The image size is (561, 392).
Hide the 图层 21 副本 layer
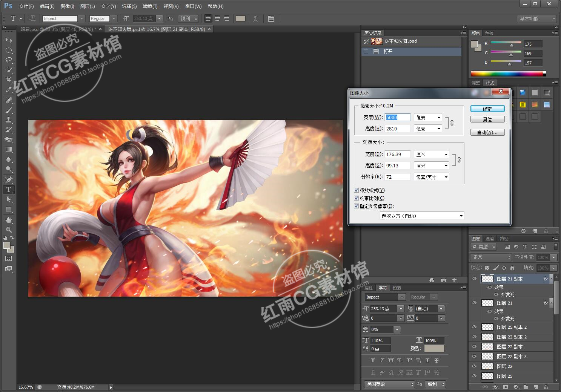coord(474,279)
